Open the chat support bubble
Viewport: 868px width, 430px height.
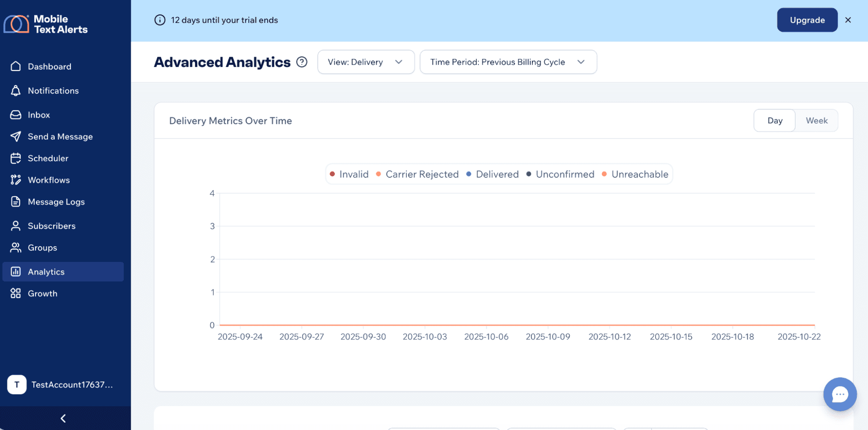pos(840,394)
